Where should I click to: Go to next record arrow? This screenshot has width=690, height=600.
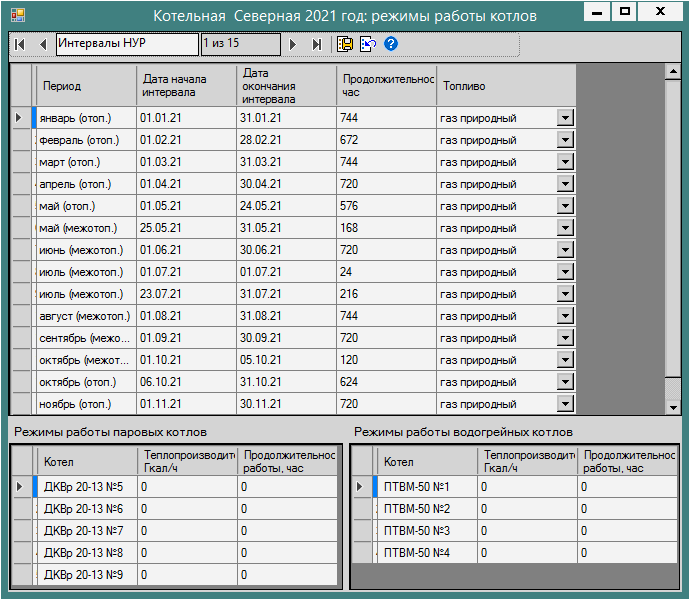[x=293, y=44]
